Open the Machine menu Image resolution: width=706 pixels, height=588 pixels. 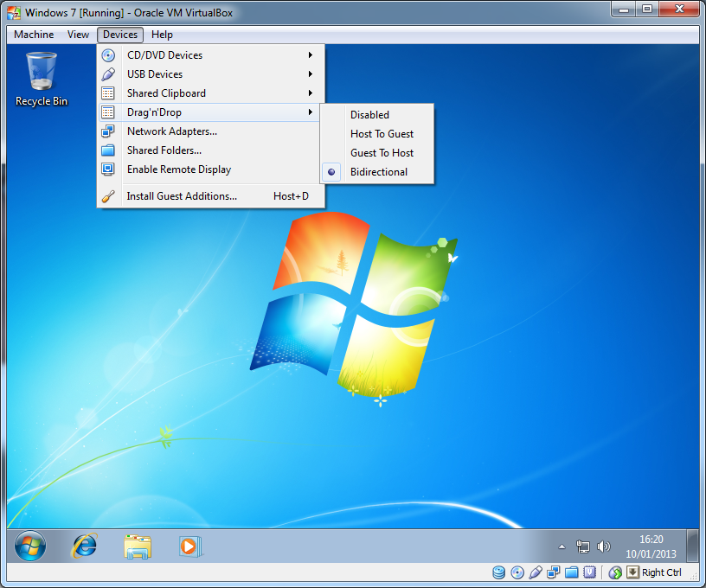34,35
